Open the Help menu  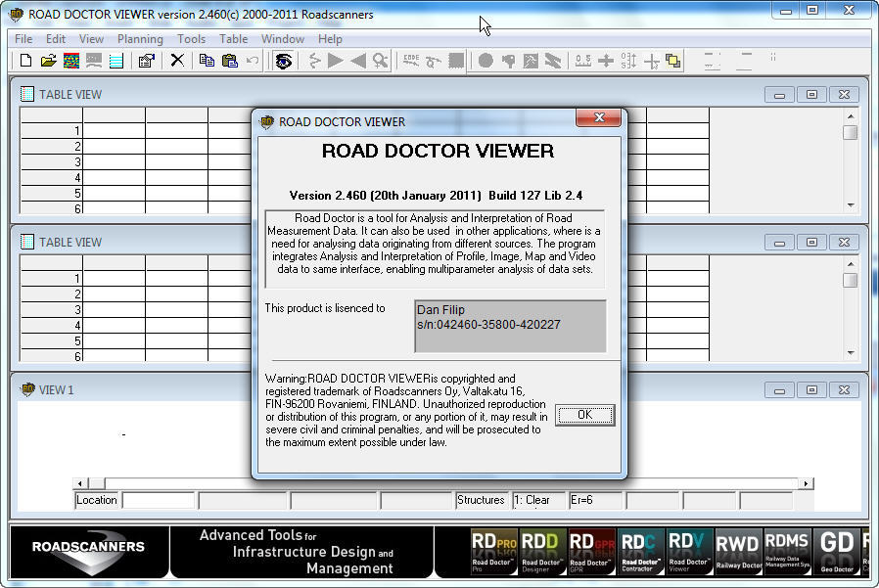pos(330,39)
